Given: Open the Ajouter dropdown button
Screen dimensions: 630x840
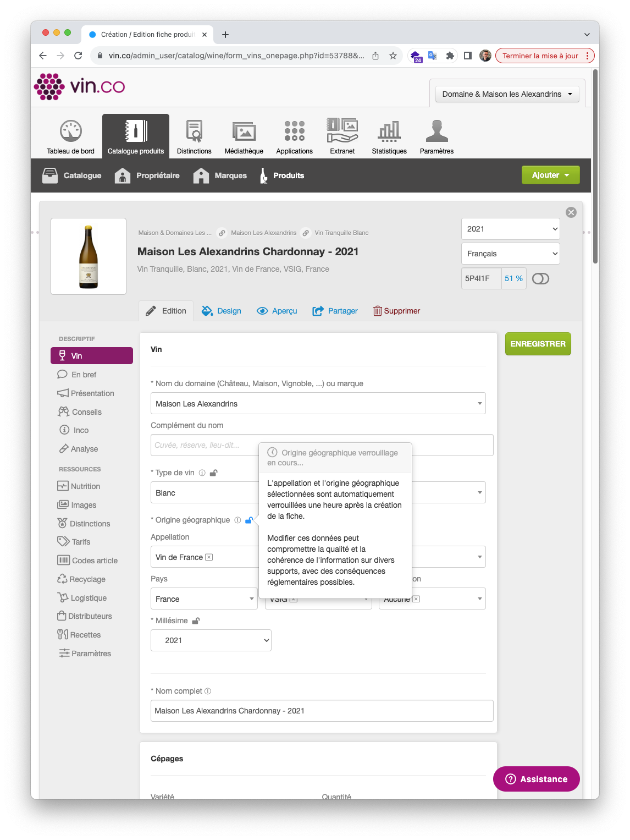Looking at the screenshot, I should pos(551,175).
